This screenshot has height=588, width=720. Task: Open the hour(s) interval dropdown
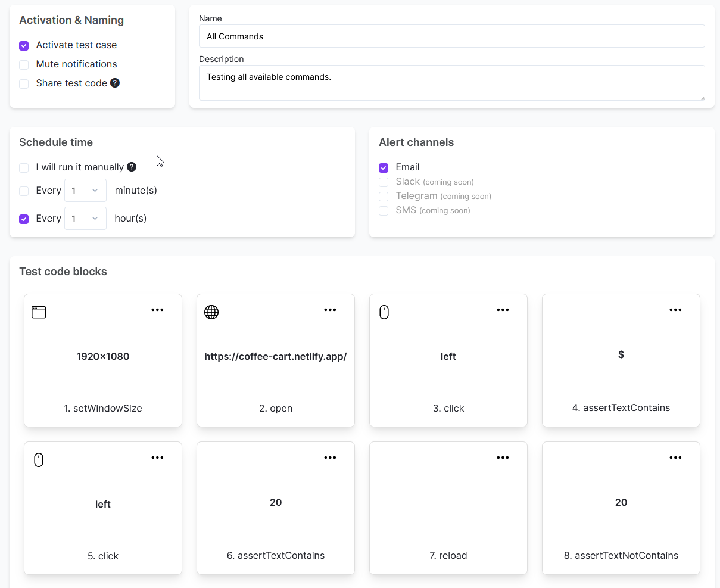coord(85,218)
